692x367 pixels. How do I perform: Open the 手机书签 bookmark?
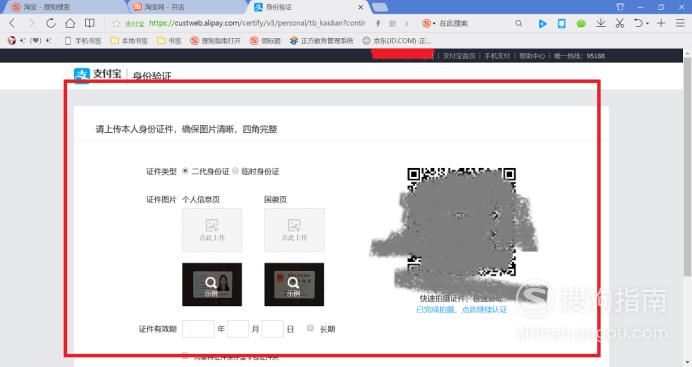(x=83, y=41)
